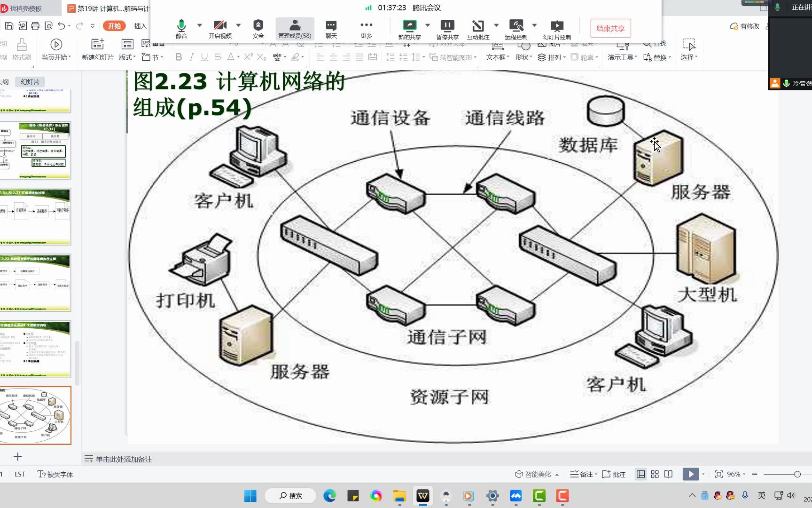Start slideshow play button in status bar

tap(691, 474)
